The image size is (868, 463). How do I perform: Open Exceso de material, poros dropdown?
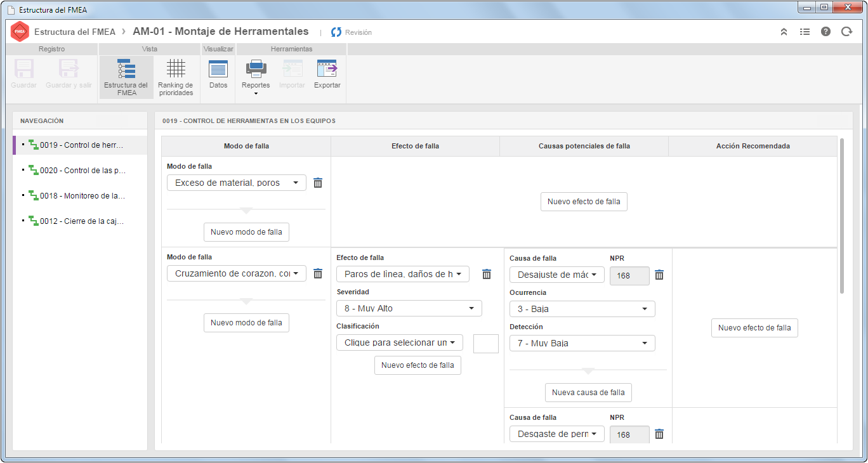tap(237, 183)
